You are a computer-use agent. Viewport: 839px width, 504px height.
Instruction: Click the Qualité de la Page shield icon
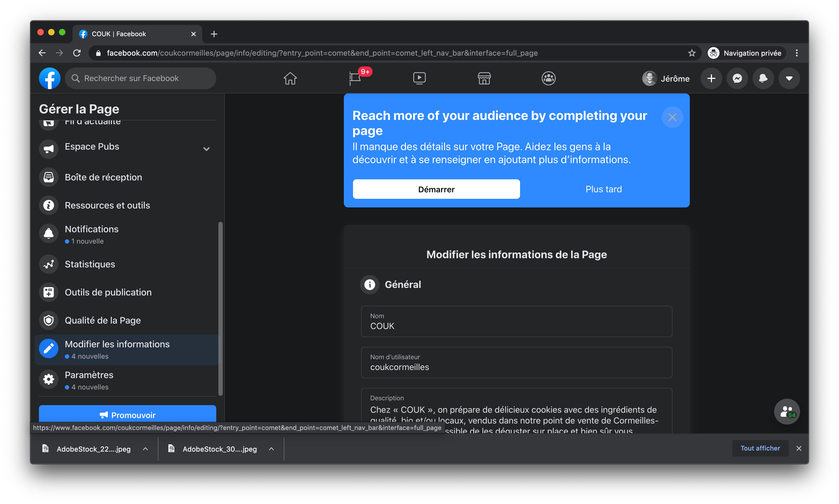(x=49, y=320)
